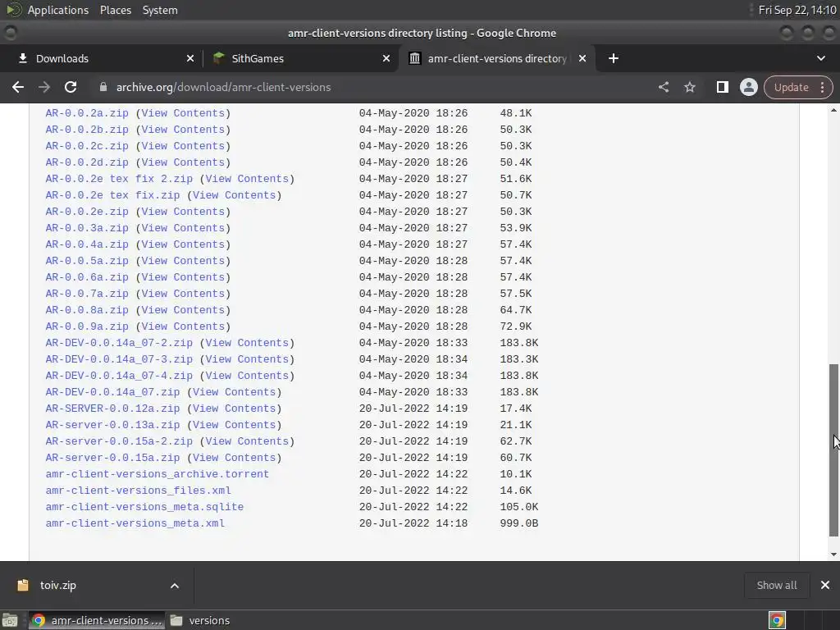Close the amr-client-versions directory tab
This screenshot has height=630, width=840.
pyautogui.click(x=582, y=58)
